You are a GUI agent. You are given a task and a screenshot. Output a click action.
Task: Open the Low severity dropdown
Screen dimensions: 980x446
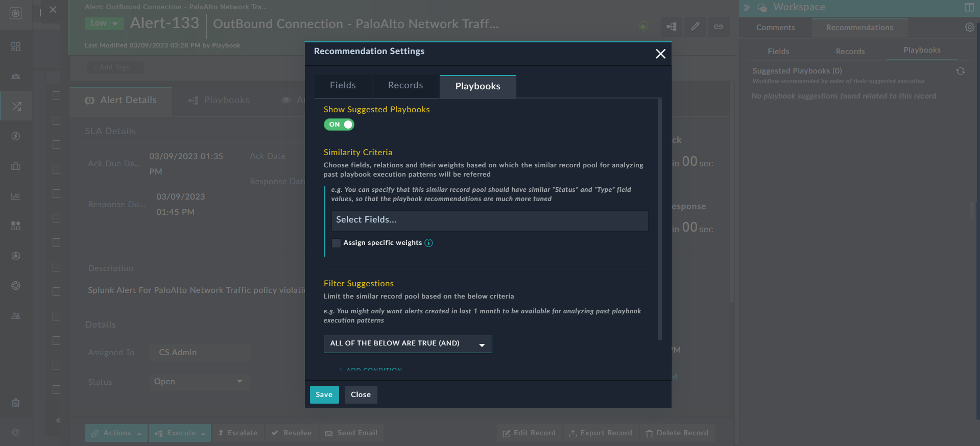tap(104, 23)
